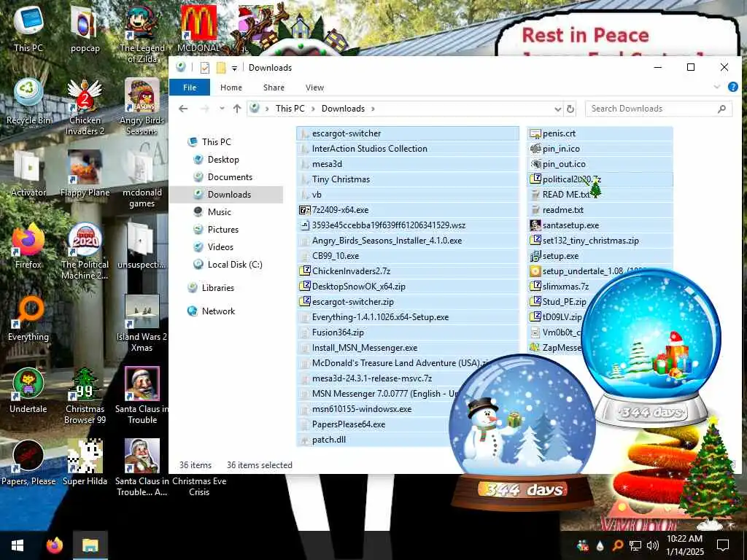Select Pictures in navigation pane
Viewport: 747px width, 560px height.
[223, 230]
